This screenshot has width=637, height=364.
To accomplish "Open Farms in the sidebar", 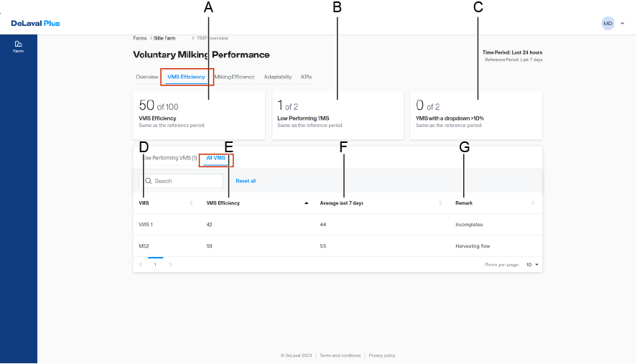I will tap(18, 47).
